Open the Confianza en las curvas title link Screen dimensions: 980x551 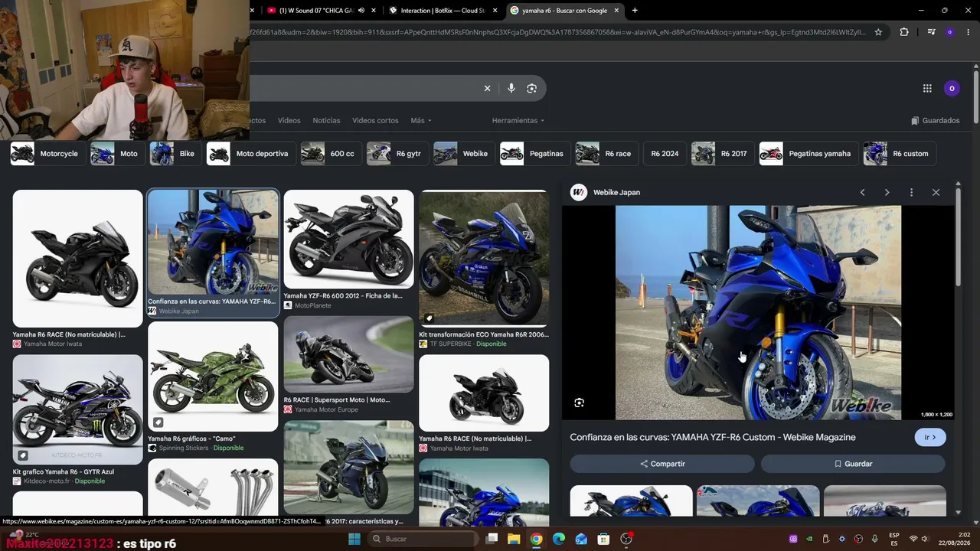click(713, 437)
